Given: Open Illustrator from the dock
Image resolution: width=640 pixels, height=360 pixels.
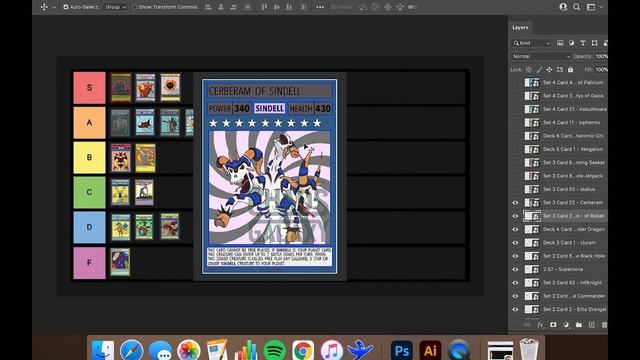Looking at the screenshot, I should click(430, 350).
